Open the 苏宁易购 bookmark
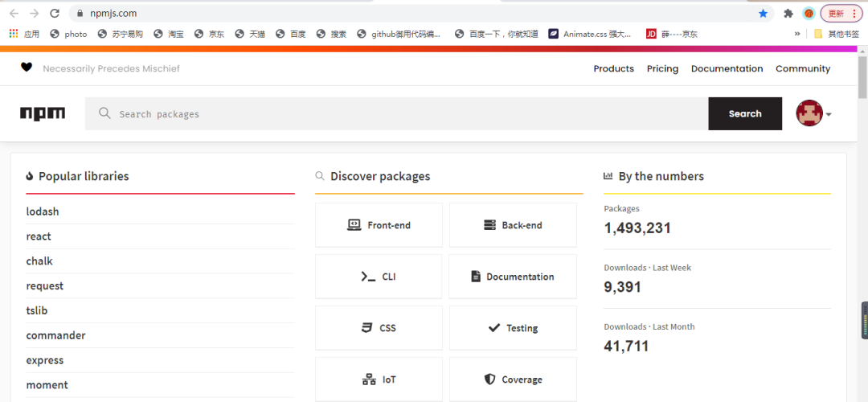 coord(120,34)
